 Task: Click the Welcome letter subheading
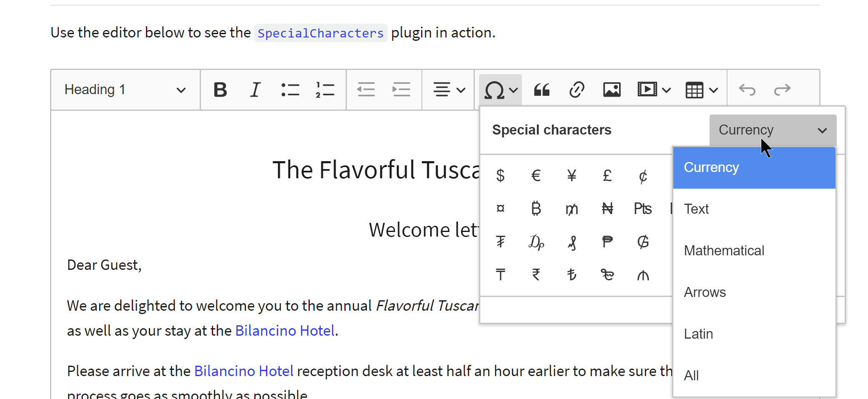(x=424, y=230)
